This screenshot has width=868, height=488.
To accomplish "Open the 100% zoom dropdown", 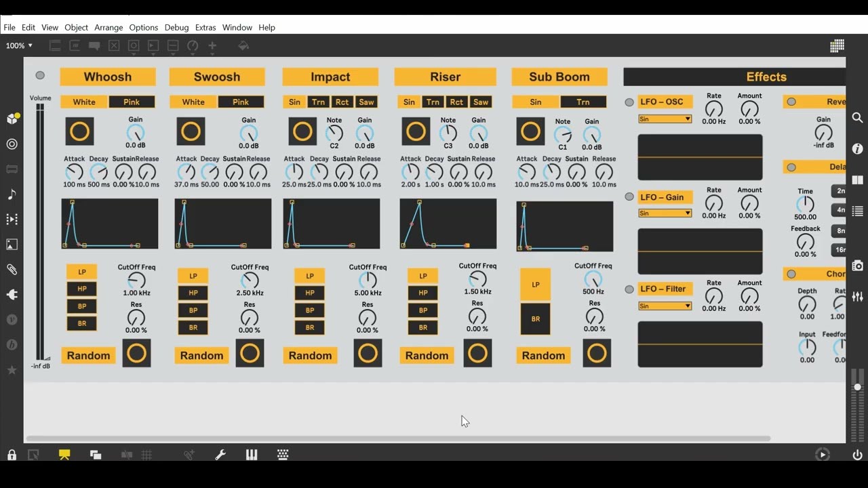I will (19, 45).
